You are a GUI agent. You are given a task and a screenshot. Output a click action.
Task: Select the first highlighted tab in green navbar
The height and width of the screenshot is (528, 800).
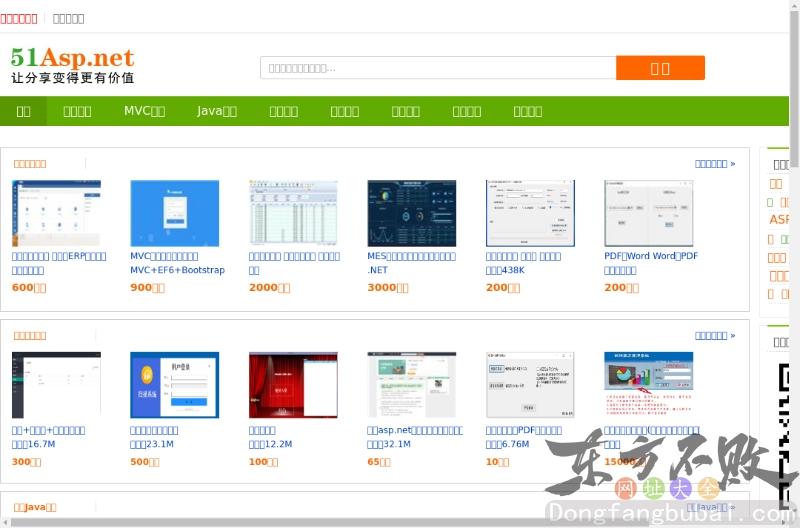(23, 111)
